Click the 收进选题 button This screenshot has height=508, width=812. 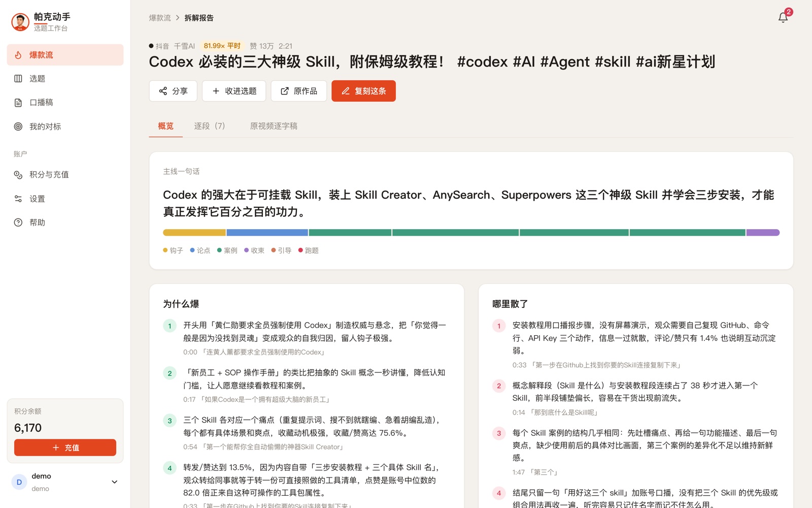pyautogui.click(x=234, y=91)
